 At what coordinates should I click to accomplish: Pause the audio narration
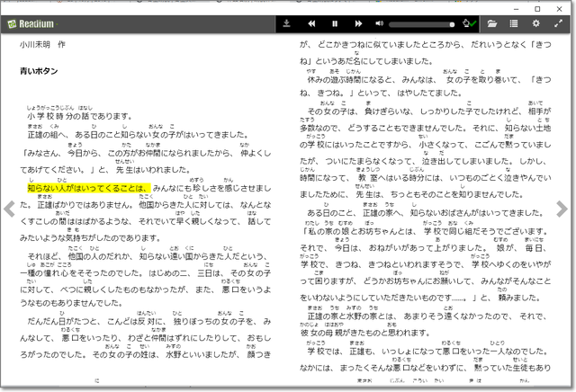point(335,23)
